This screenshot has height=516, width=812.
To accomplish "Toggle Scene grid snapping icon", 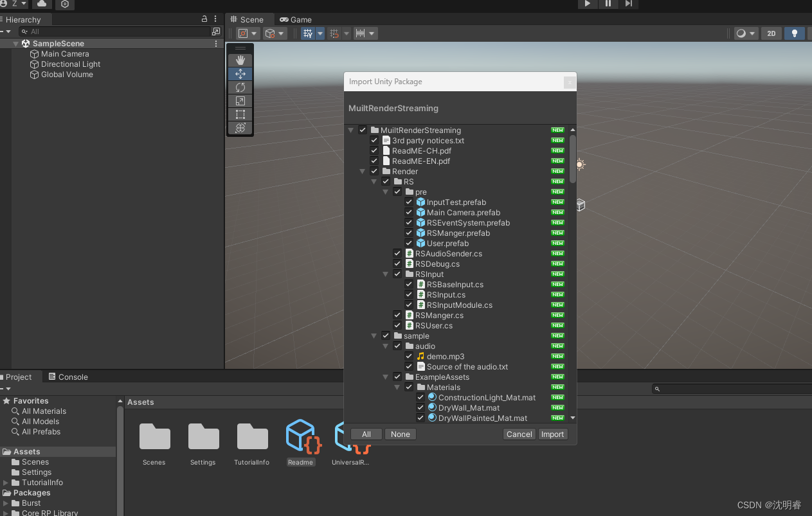I will [308, 33].
